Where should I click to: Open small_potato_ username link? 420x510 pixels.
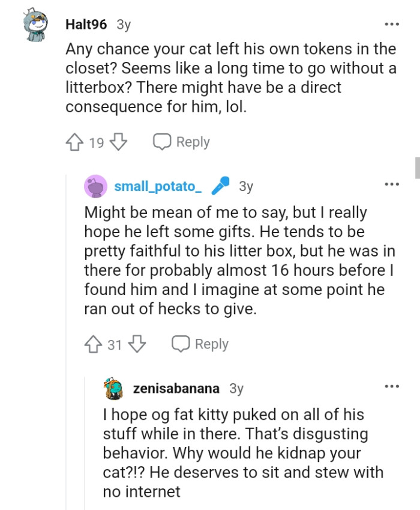click(x=158, y=186)
